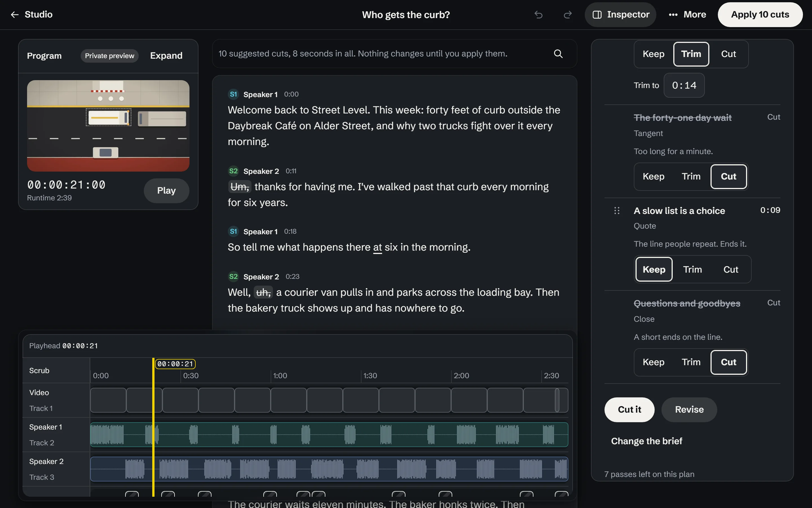Set Questions and goodbyes to Trim
Screen dimensions: 812x508
click(691, 362)
